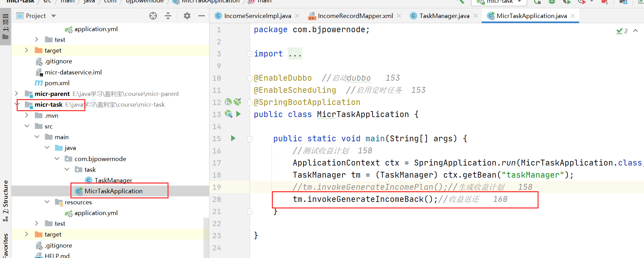The width and height of the screenshot is (644, 258).
Task: Fold the main method at line 15
Action: tap(250, 139)
